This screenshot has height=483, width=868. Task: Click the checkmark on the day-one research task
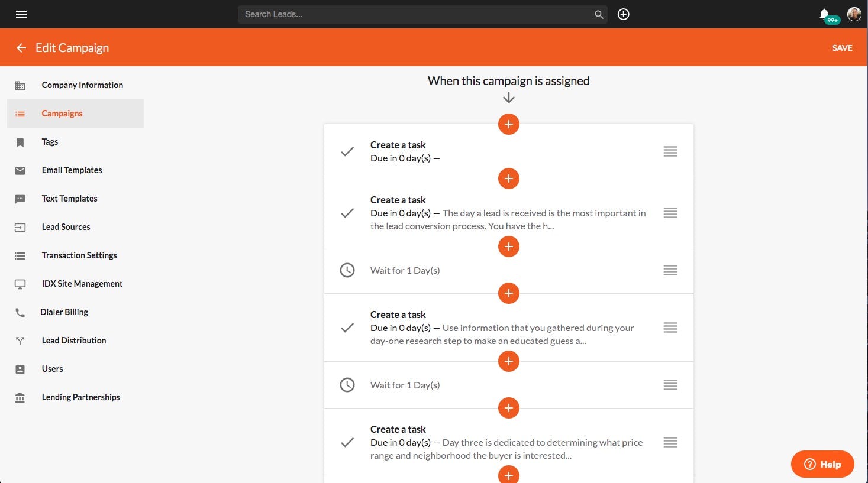click(x=347, y=328)
